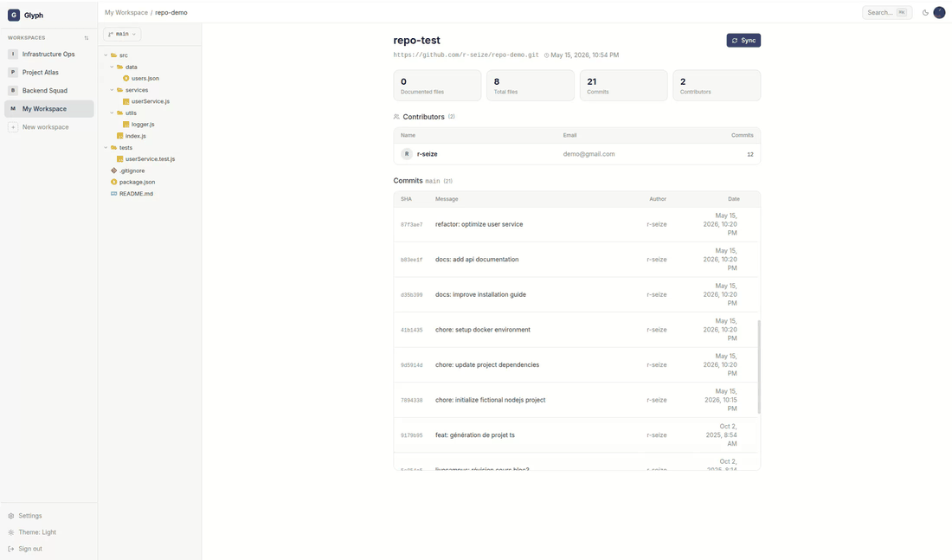
Task: Open users.json in the file tree
Action: click(x=145, y=79)
